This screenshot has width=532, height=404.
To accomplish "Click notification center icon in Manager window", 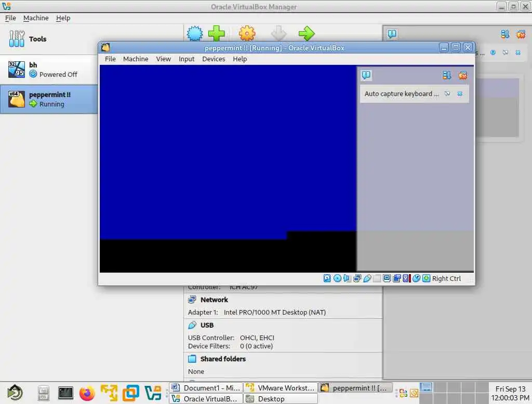I will click(392, 34).
